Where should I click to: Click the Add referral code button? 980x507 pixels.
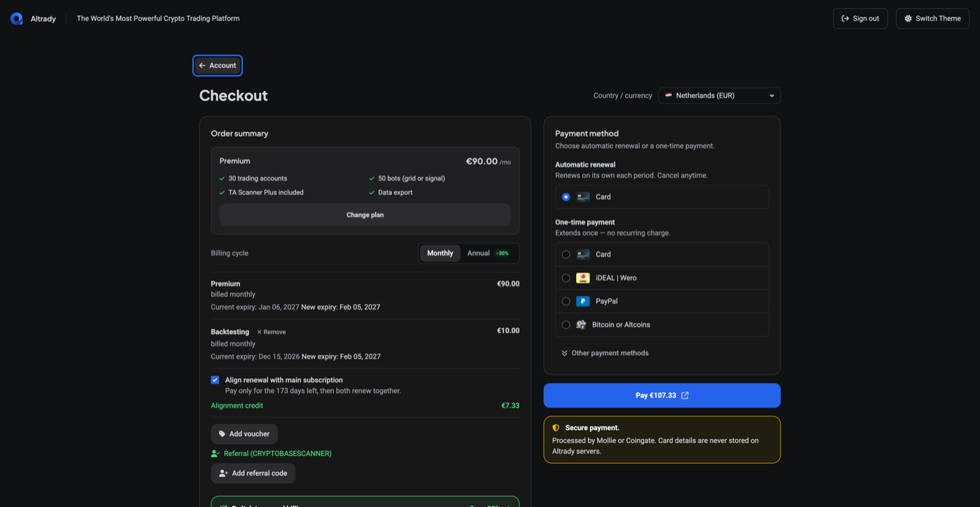point(253,473)
